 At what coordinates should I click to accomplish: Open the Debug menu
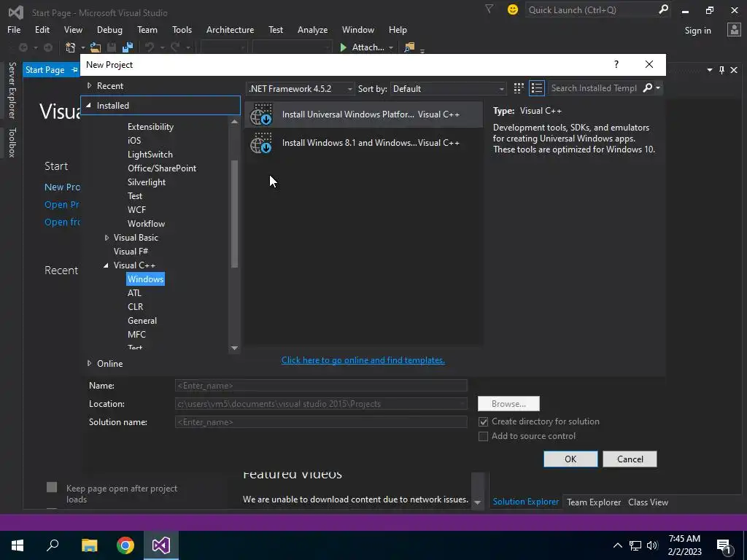pos(109,29)
